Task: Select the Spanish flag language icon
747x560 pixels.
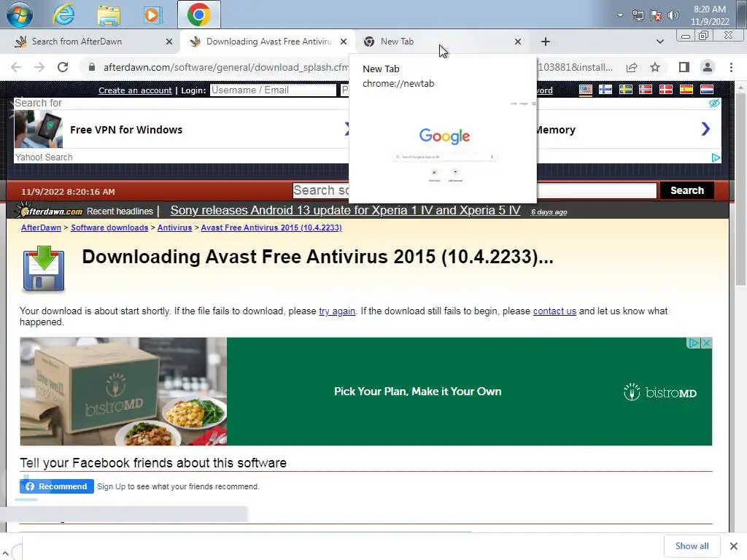Action: tap(686, 90)
